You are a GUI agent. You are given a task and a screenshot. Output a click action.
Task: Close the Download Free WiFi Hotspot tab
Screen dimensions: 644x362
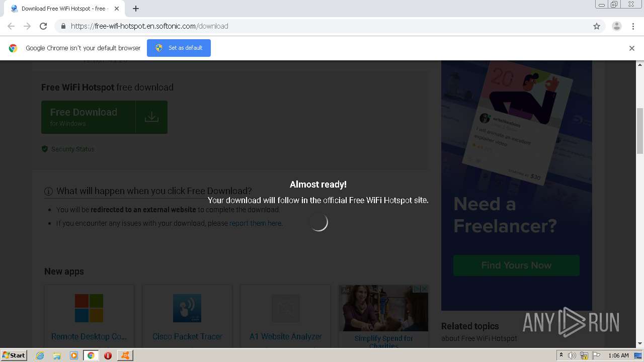tap(117, 9)
